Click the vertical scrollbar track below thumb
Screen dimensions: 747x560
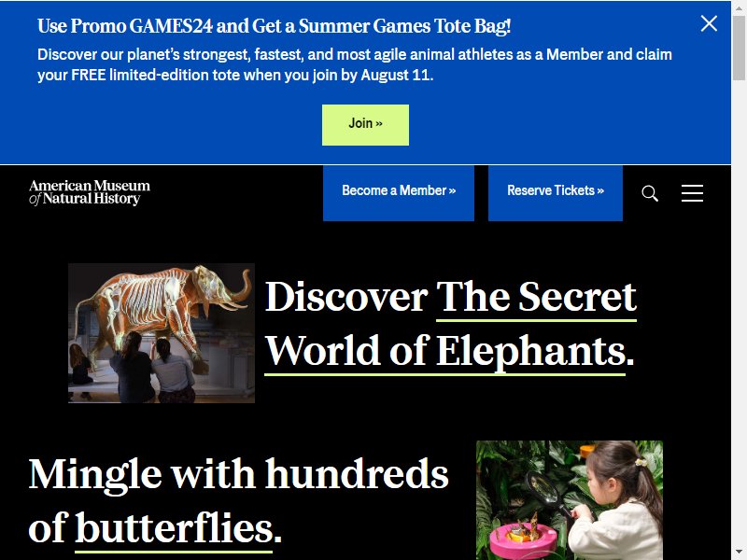[x=739, y=315]
